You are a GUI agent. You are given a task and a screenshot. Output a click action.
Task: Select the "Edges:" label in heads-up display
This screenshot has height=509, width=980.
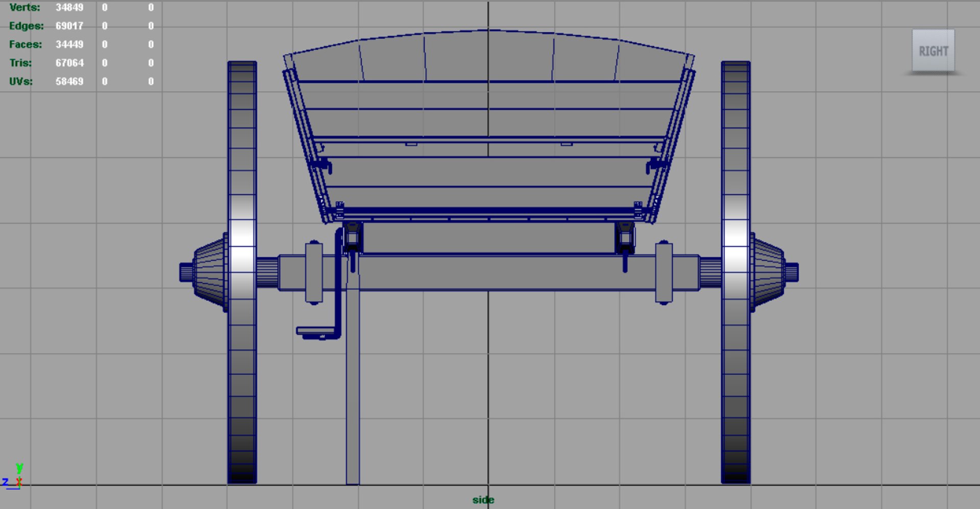pyautogui.click(x=27, y=26)
